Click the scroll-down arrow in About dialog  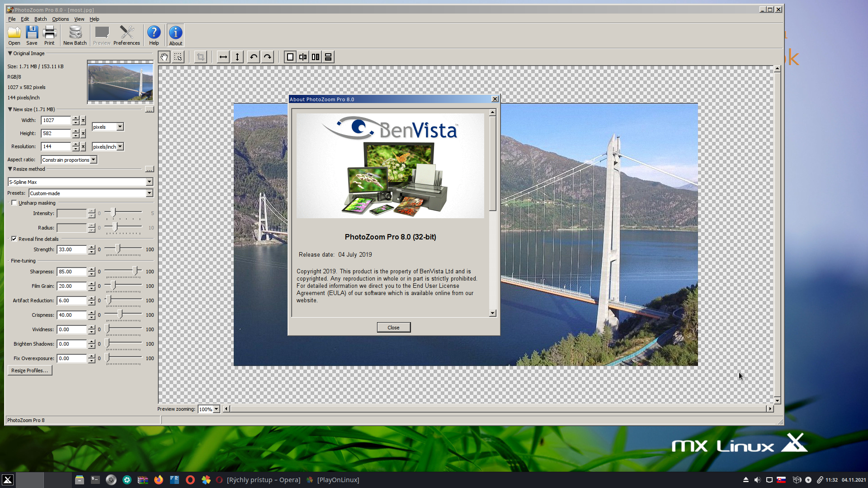493,313
